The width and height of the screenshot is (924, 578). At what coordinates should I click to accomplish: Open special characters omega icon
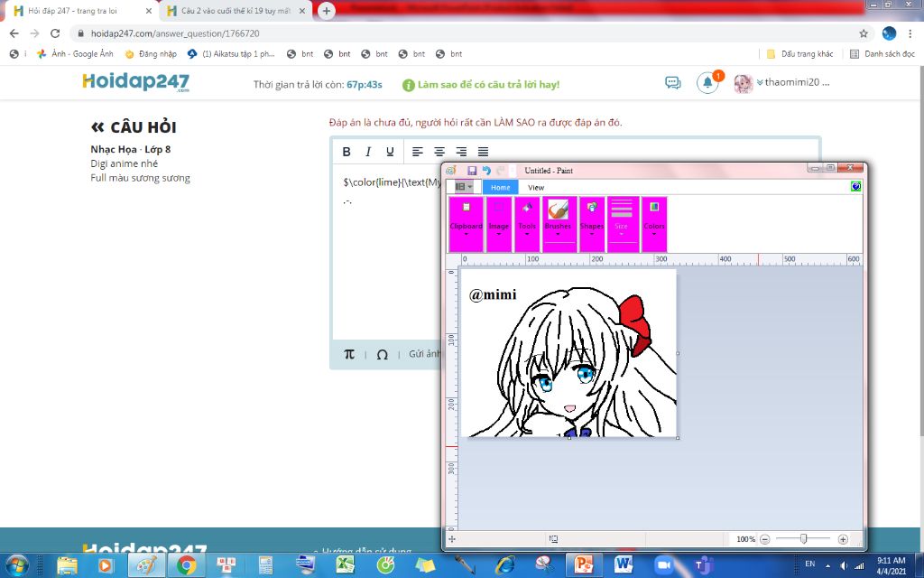382,354
